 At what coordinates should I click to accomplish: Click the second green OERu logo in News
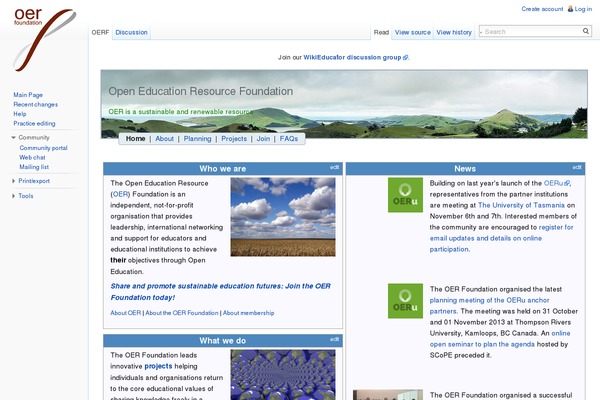click(405, 301)
